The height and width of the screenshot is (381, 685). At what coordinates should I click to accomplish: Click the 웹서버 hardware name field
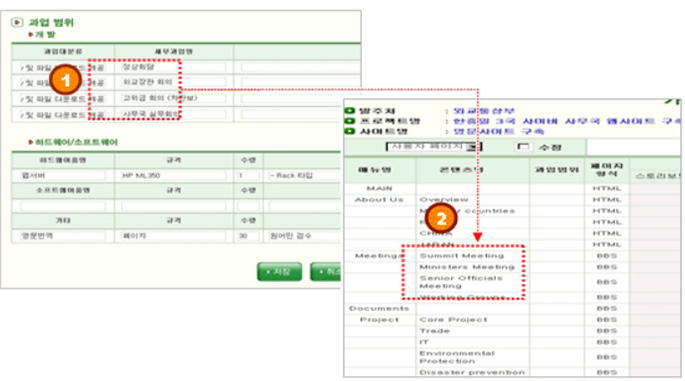(x=63, y=175)
